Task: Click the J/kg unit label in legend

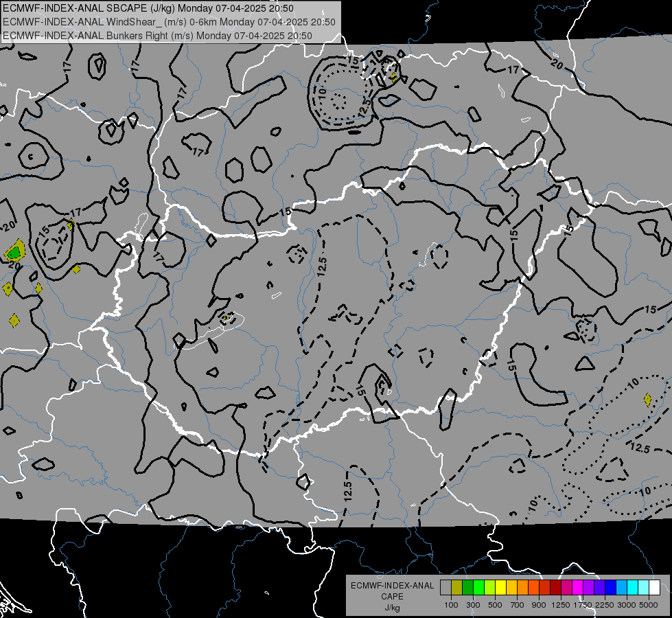Action: click(392, 608)
